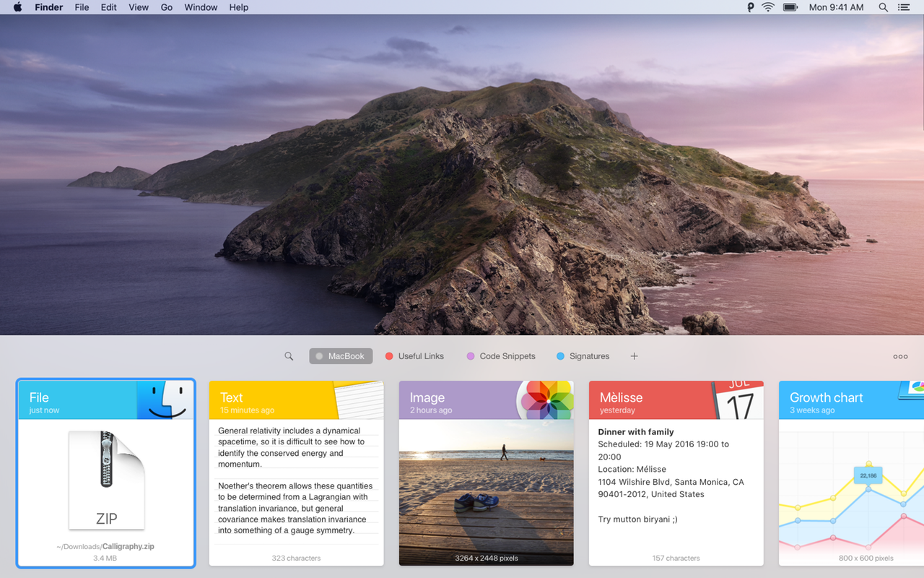Viewport: 924px width, 578px height.
Task: Switch to the MacBook pinboard tab
Action: 341,356
